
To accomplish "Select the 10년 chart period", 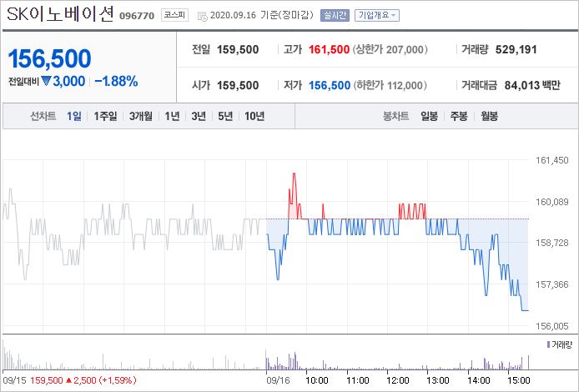I will tap(254, 116).
